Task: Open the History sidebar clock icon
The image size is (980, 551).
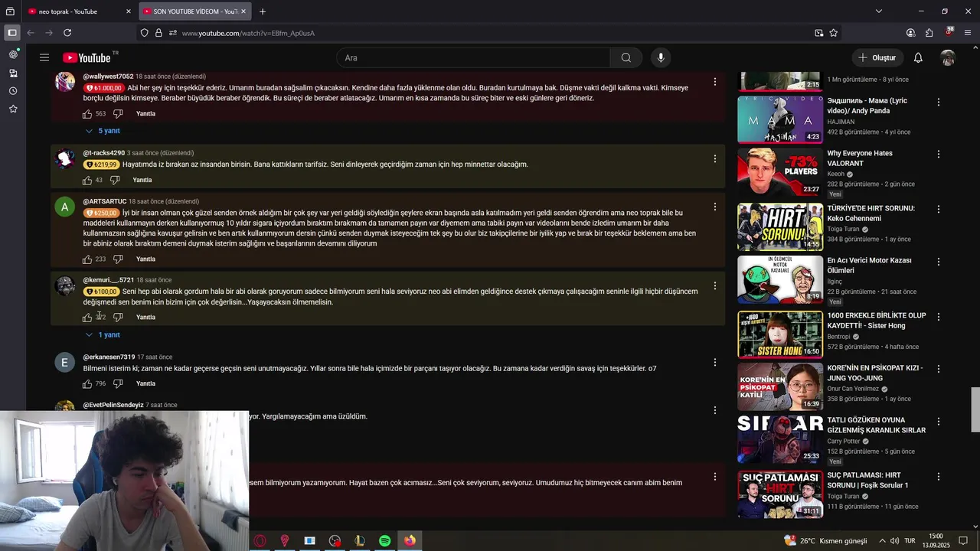Action: (x=13, y=91)
